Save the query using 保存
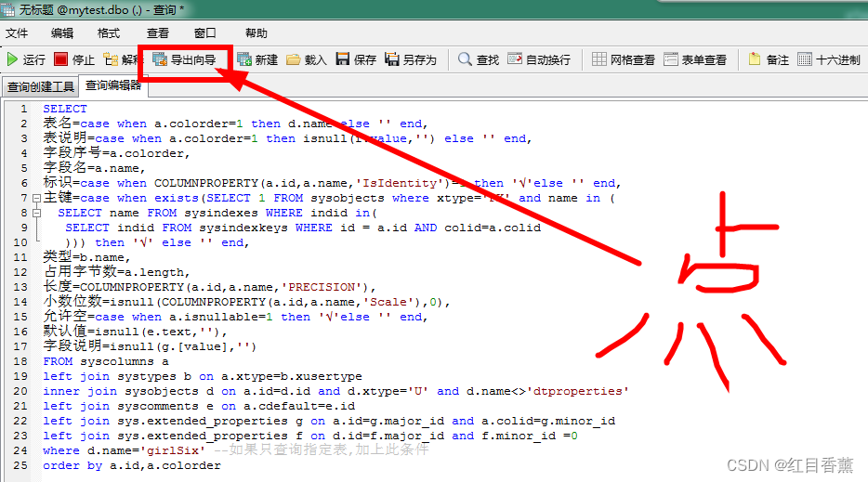This screenshot has height=482, width=868. coord(356,59)
